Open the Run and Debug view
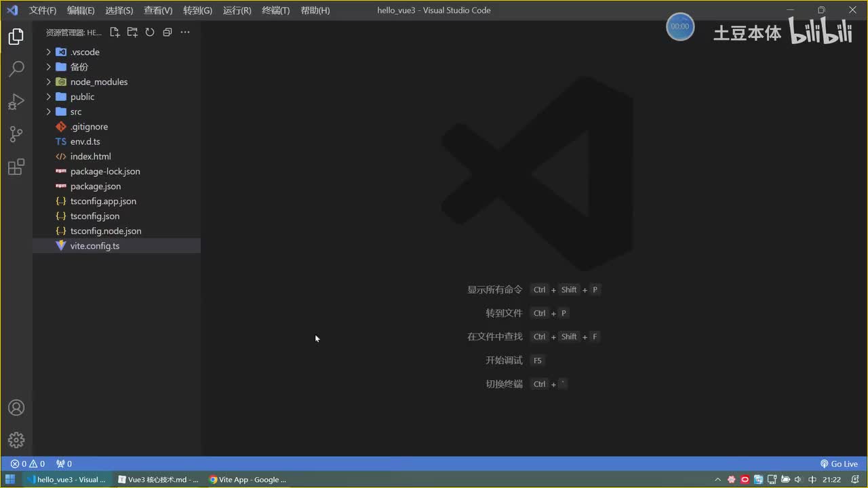 tap(16, 101)
